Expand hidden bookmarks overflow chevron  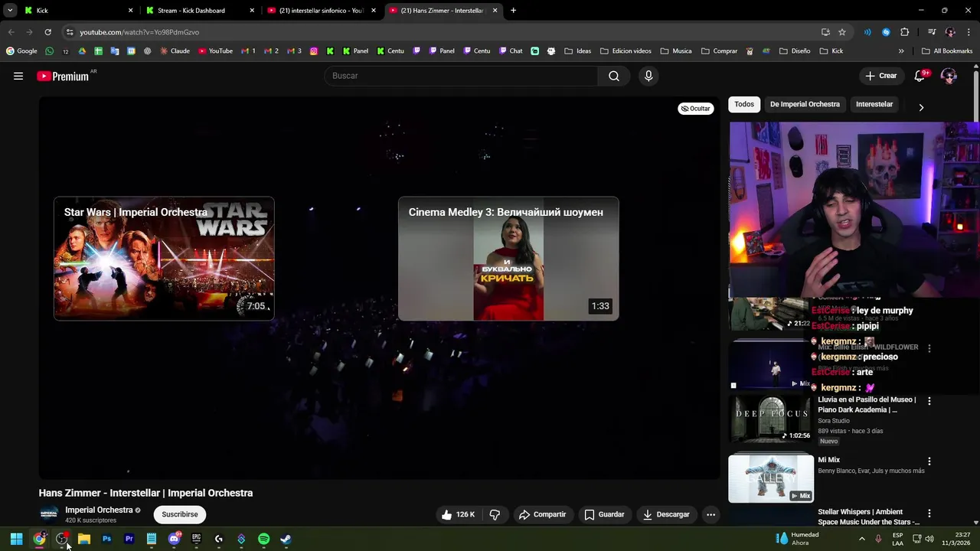(x=901, y=51)
